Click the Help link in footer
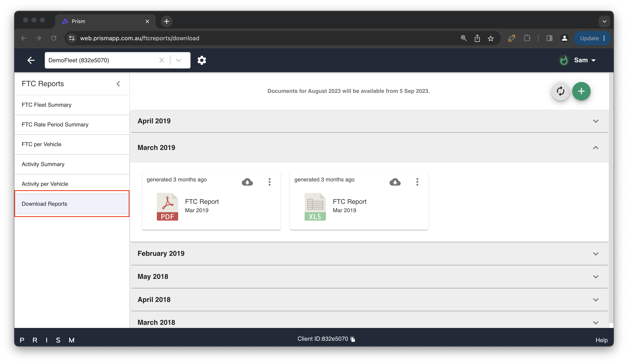 point(601,340)
